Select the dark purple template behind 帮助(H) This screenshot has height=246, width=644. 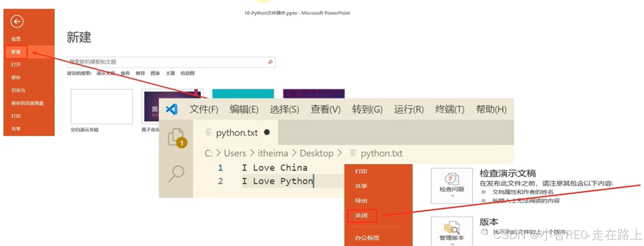(314, 93)
